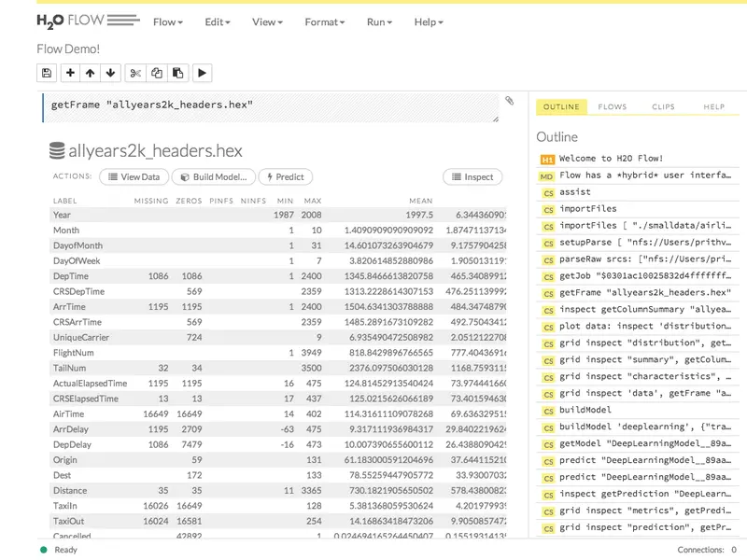Click the getFrame code input cell
The image size is (747, 560).
click(x=271, y=107)
